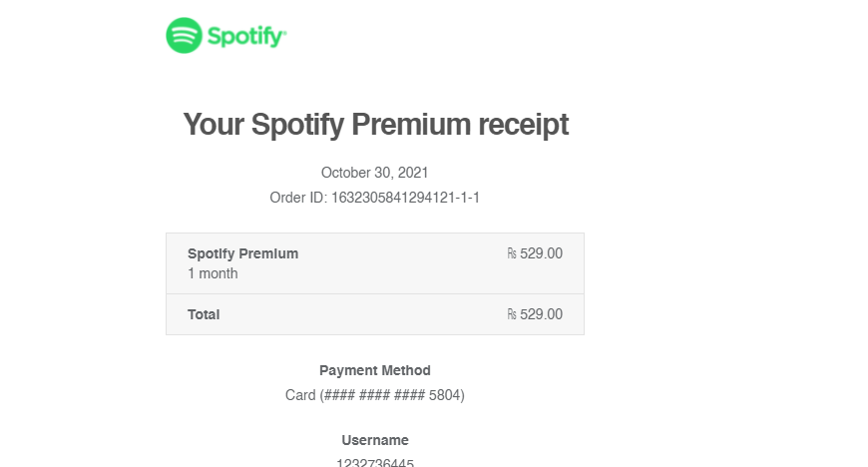868x467 pixels.
Task: Click the Total amount Rs 529.00
Action: pos(535,314)
